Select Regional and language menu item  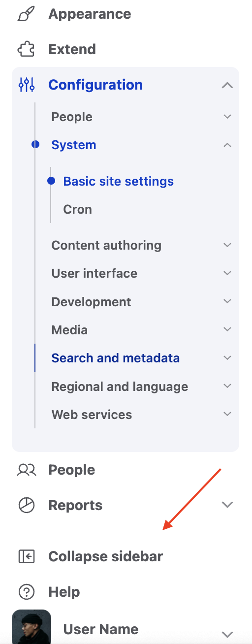[120, 386]
